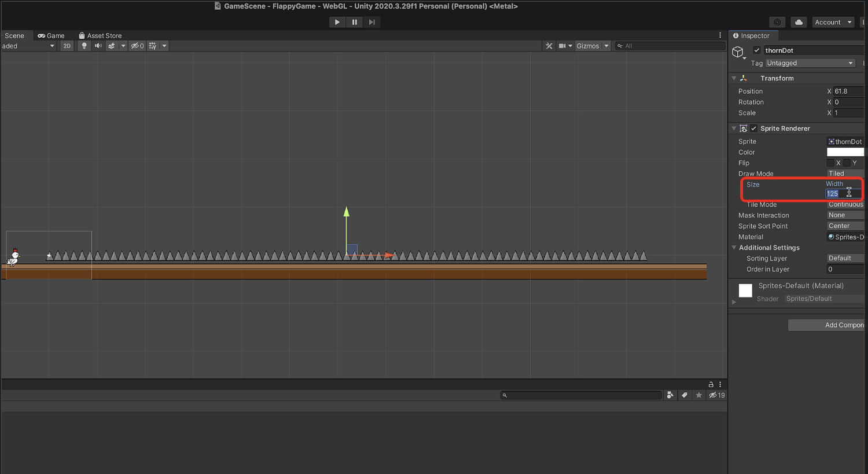This screenshot has height=474, width=868.
Task: Click the green Y-axis move arrow
Action: 347,212
